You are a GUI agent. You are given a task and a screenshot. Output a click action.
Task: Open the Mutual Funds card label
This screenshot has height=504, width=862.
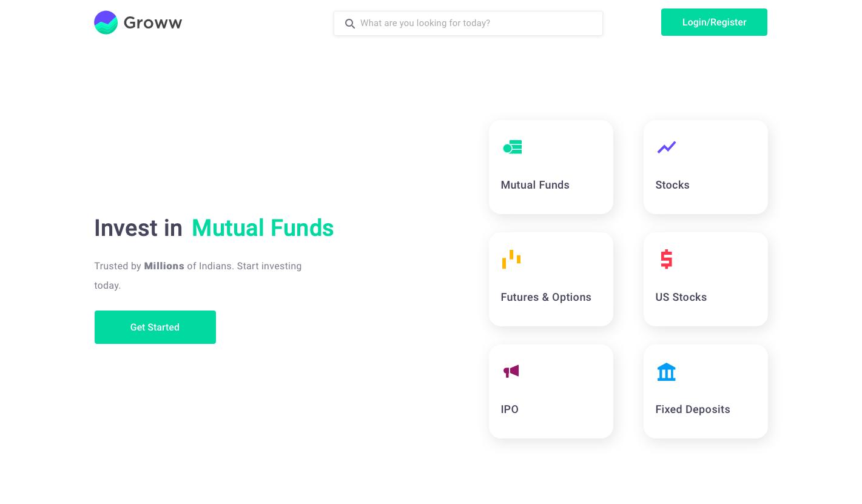click(x=535, y=185)
